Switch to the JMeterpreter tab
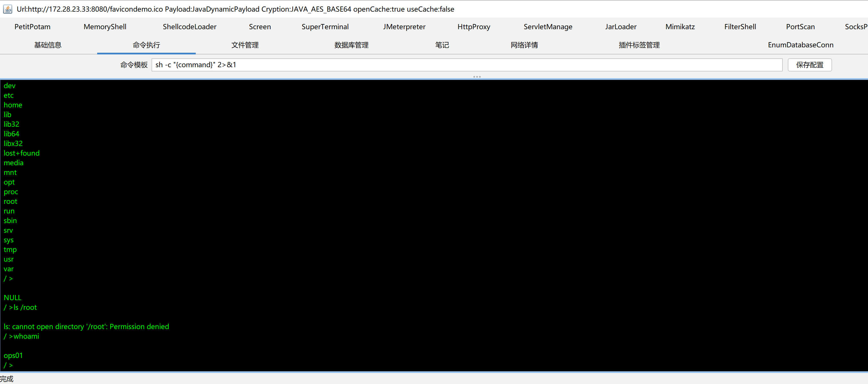The image size is (868, 384). pyautogui.click(x=404, y=27)
